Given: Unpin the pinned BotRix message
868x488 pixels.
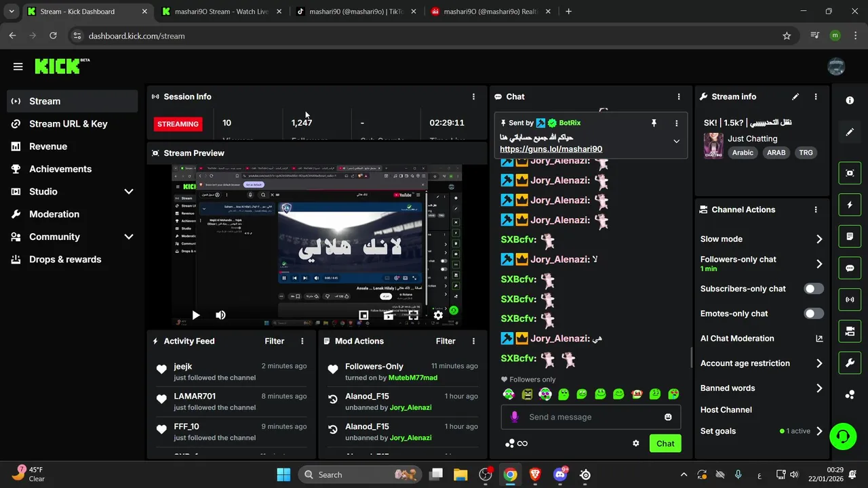Looking at the screenshot, I should 654,123.
